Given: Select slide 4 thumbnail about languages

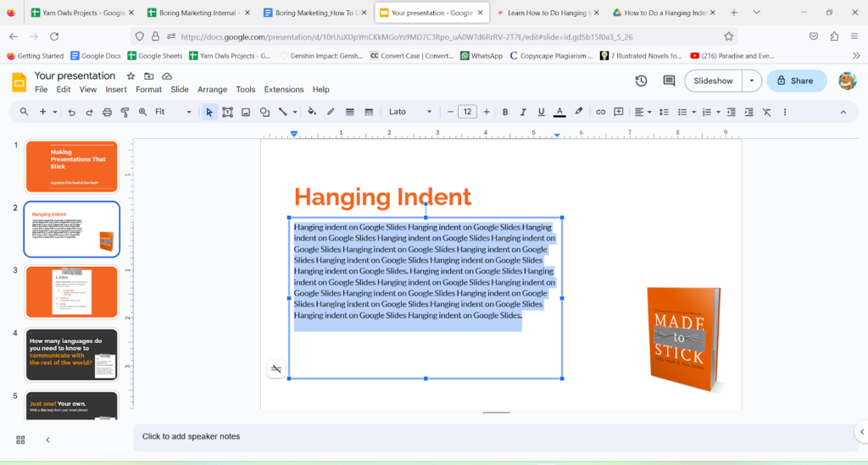Looking at the screenshot, I should (72, 353).
